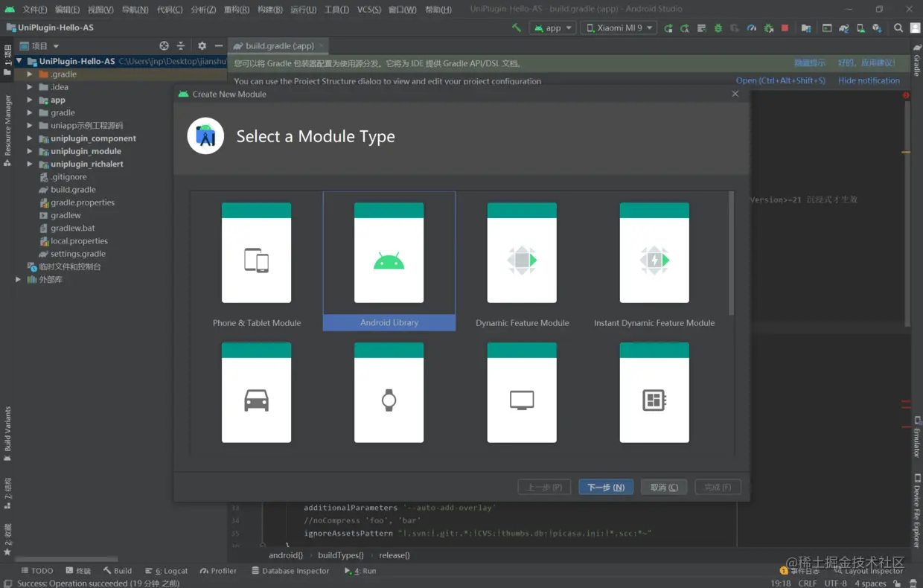Viewport: 923px width, 588px height.
Task: Click the 取消(C) cancel button
Action: (x=664, y=487)
